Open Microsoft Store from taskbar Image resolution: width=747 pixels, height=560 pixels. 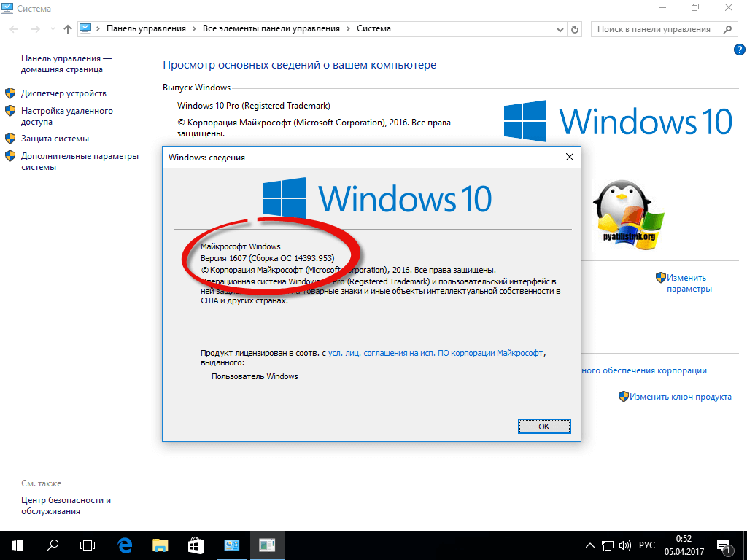click(196, 545)
